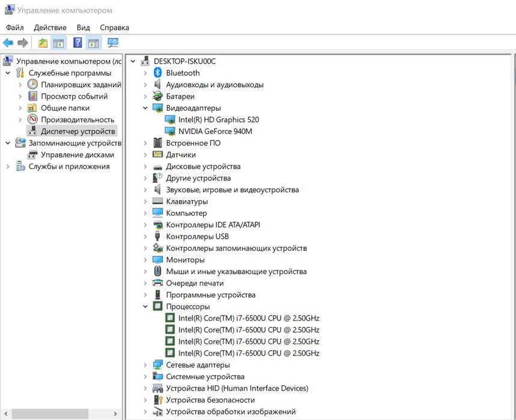Expand Дисковые устройства category arrow
The height and width of the screenshot is (420, 516).
point(145,166)
